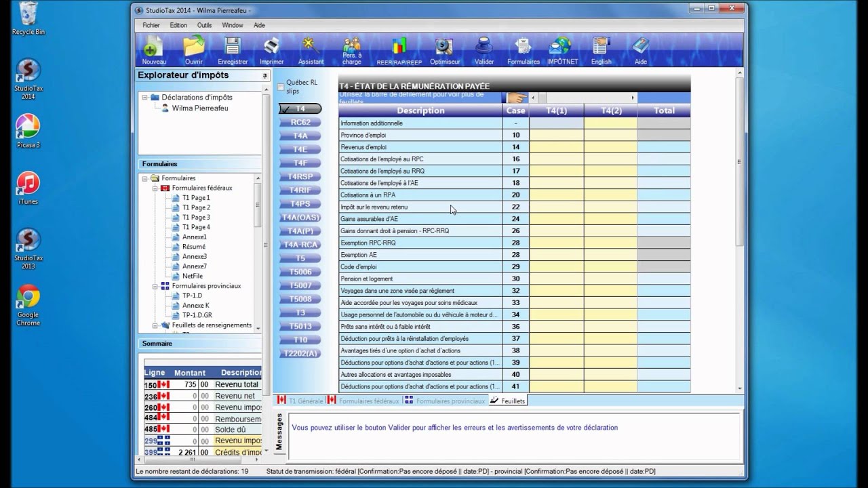The image size is (868, 488).
Task: Toggle the Québec RL slips checkbox
Action: (x=281, y=87)
